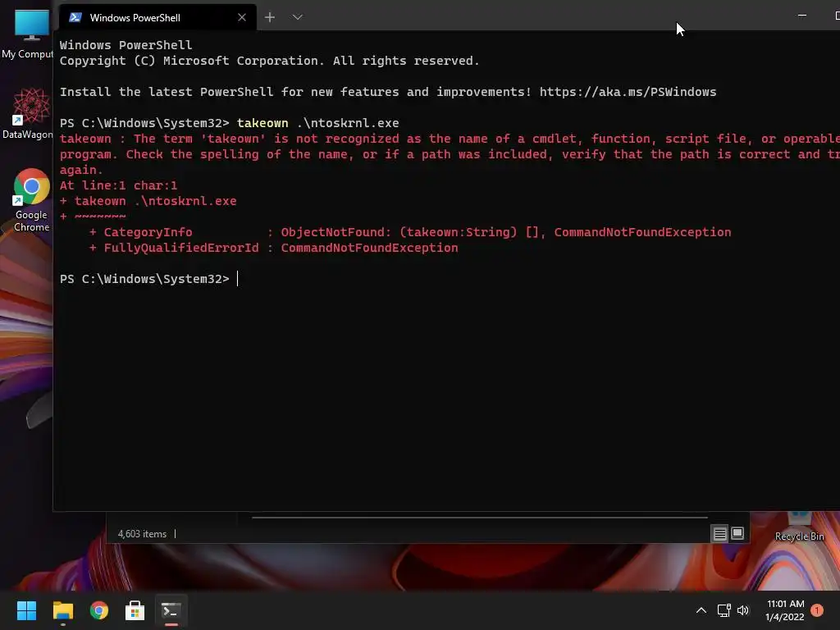This screenshot has width=840, height=630.
Task: Click the https://aka.ms/PSWindows link
Action: point(628,92)
